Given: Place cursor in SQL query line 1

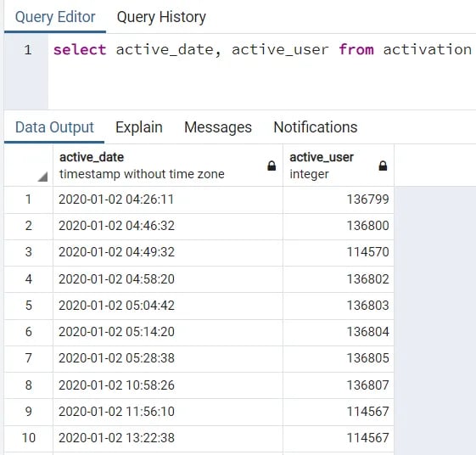Looking at the screenshot, I should click(x=262, y=50).
